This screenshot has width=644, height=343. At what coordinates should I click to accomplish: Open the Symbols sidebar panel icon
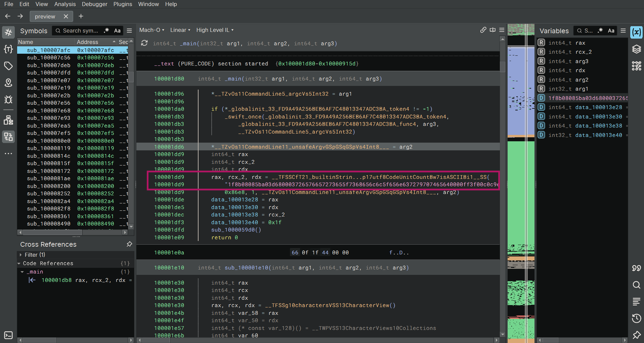coord(8,33)
